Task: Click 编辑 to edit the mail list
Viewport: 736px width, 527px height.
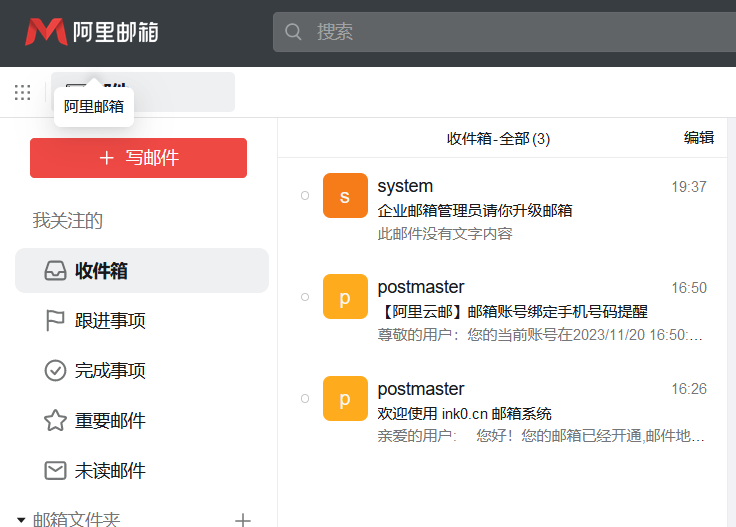Action: (x=699, y=137)
